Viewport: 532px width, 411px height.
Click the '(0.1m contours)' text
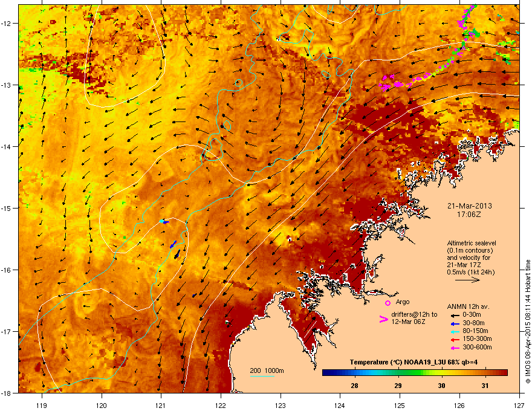tap(470, 251)
